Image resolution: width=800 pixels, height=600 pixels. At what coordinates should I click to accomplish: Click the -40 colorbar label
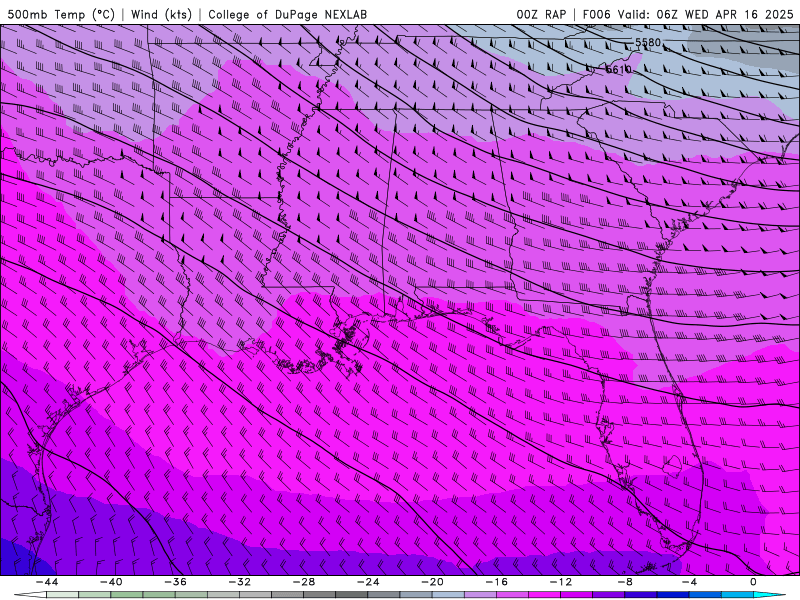click(111, 582)
